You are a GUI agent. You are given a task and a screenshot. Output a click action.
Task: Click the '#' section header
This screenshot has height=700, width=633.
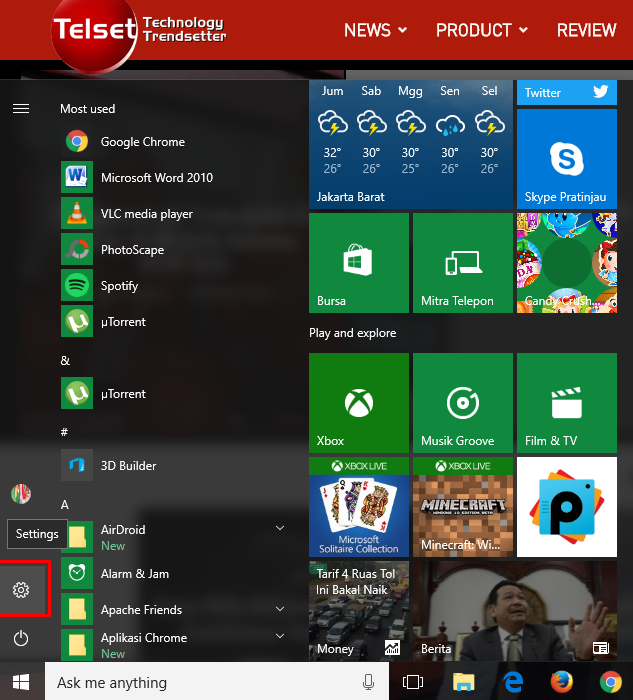64,432
